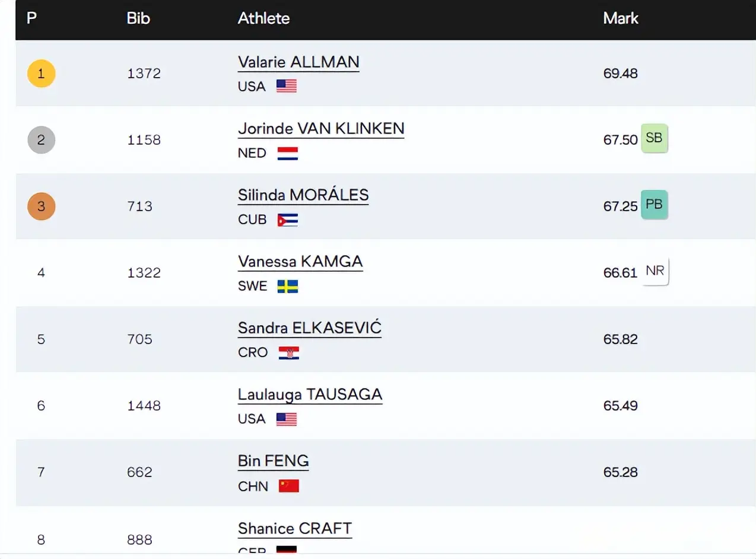756x559 pixels.
Task: Open Valarie ALLMAN athlete profile
Action: (298, 62)
